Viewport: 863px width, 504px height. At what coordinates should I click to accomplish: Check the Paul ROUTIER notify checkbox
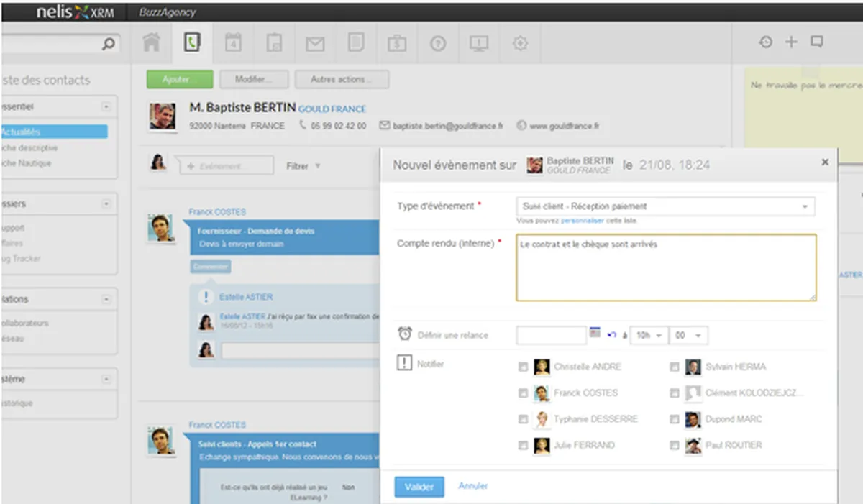pos(674,445)
